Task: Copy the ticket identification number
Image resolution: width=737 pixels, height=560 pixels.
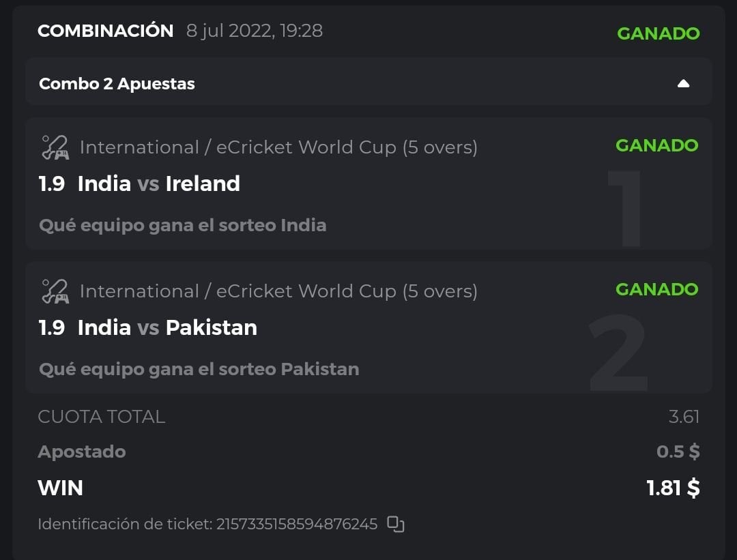Action: coord(396,524)
